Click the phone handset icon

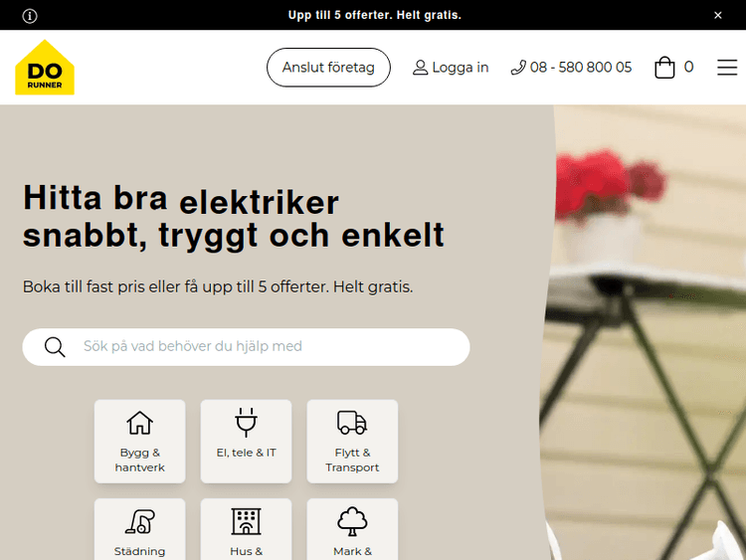(518, 68)
